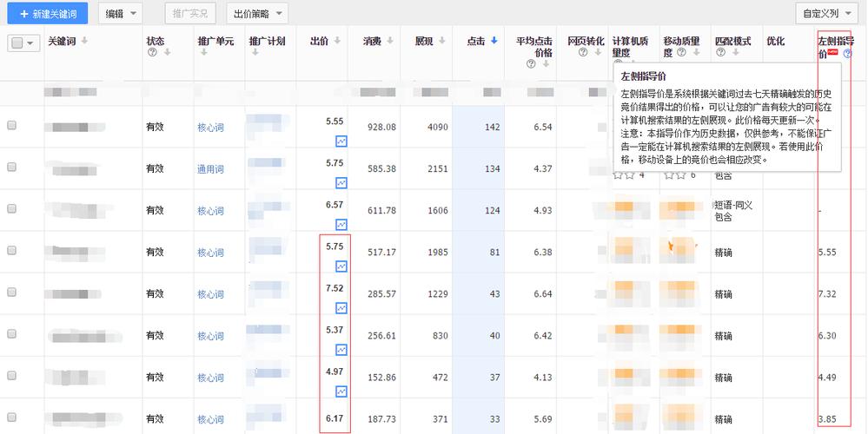Sort by 推广单元 column arrow
This screenshot has width=868, height=434.
tap(203, 53)
